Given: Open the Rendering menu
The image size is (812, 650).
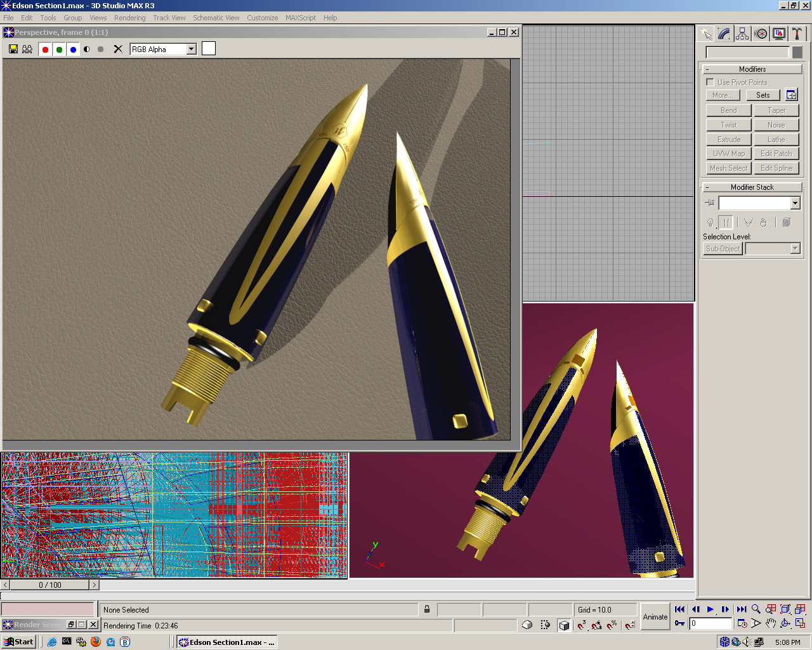Looking at the screenshot, I should 129,18.
